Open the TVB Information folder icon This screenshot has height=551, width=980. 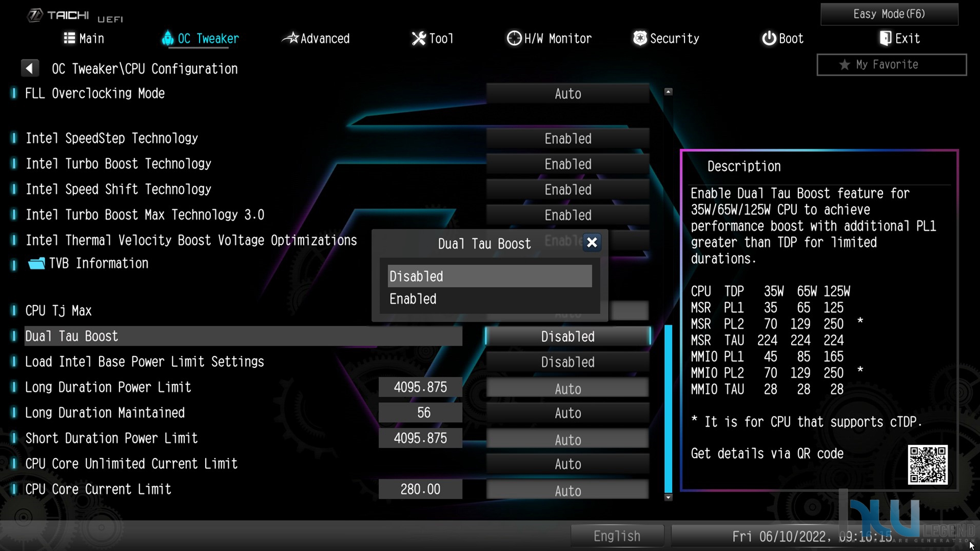coord(36,264)
